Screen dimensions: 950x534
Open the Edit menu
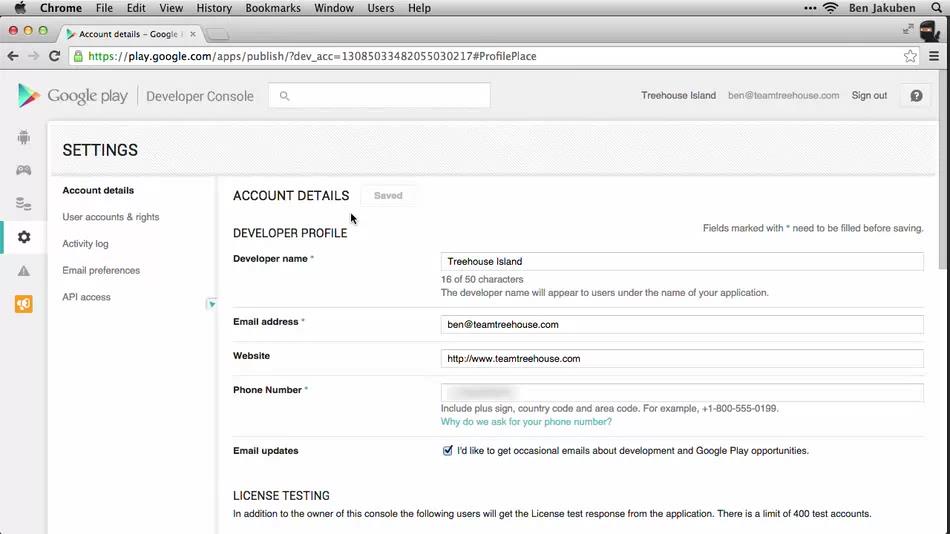tap(136, 8)
